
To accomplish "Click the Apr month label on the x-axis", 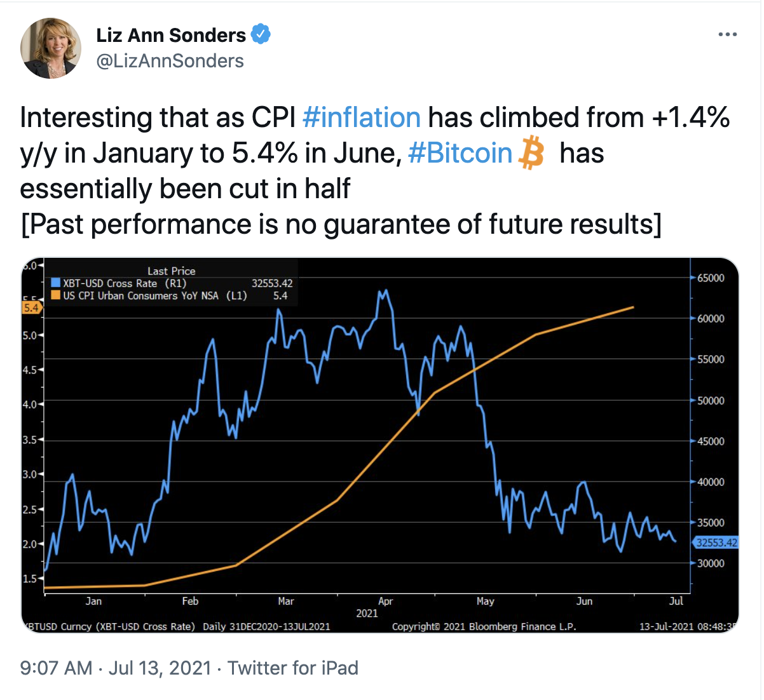I will pyautogui.click(x=385, y=601).
